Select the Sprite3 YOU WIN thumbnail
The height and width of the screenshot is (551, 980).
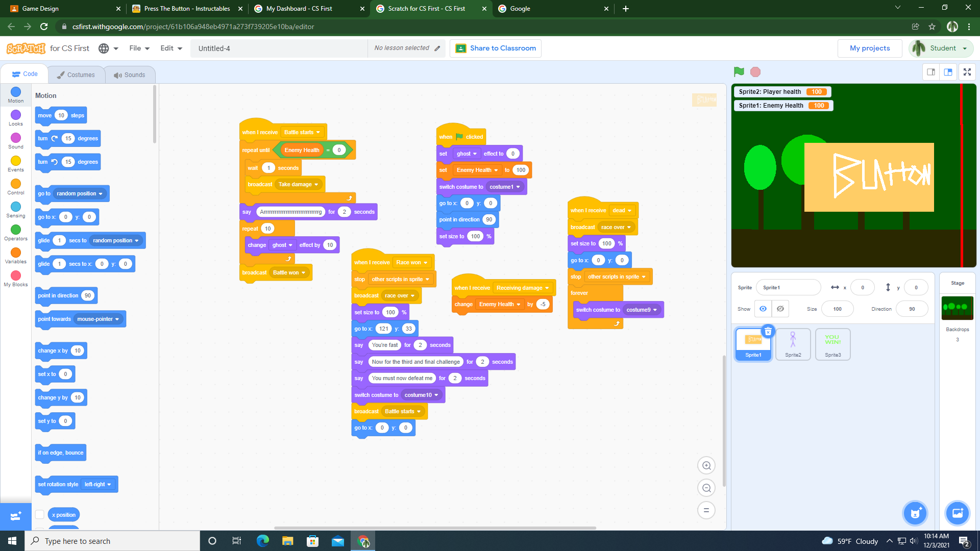point(832,344)
